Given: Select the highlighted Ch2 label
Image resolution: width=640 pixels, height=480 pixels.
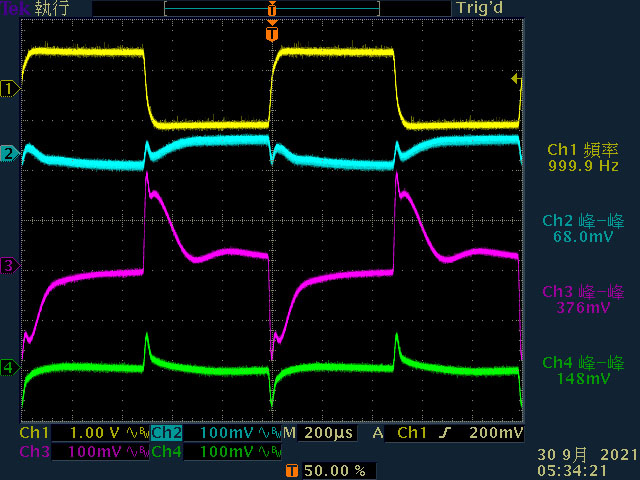Looking at the screenshot, I should tap(167, 433).
